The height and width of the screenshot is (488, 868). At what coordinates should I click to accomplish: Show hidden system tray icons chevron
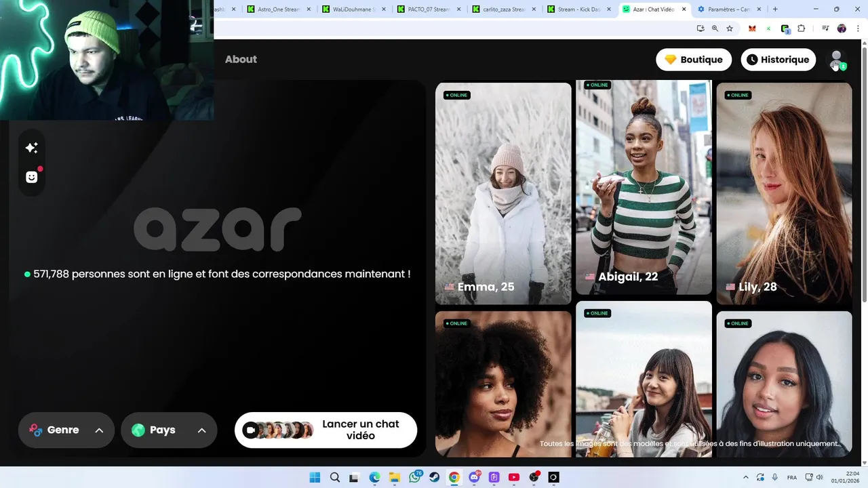tap(746, 477)
